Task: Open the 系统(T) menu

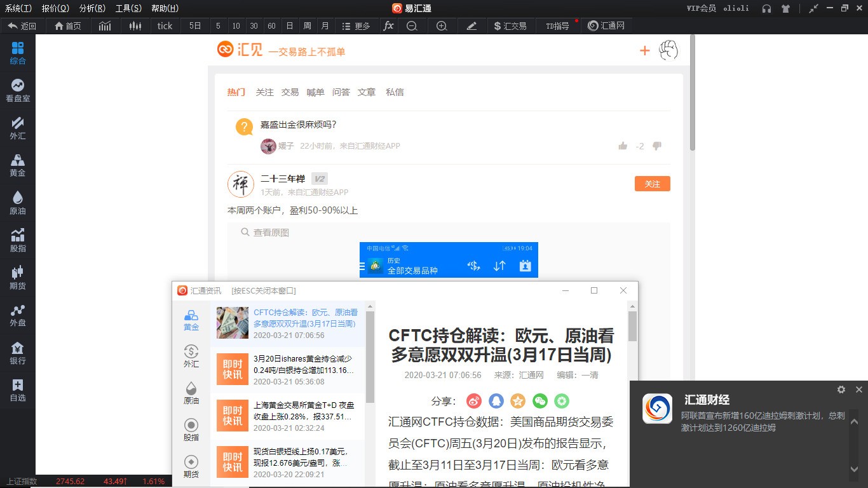Action: click(18, 8)
